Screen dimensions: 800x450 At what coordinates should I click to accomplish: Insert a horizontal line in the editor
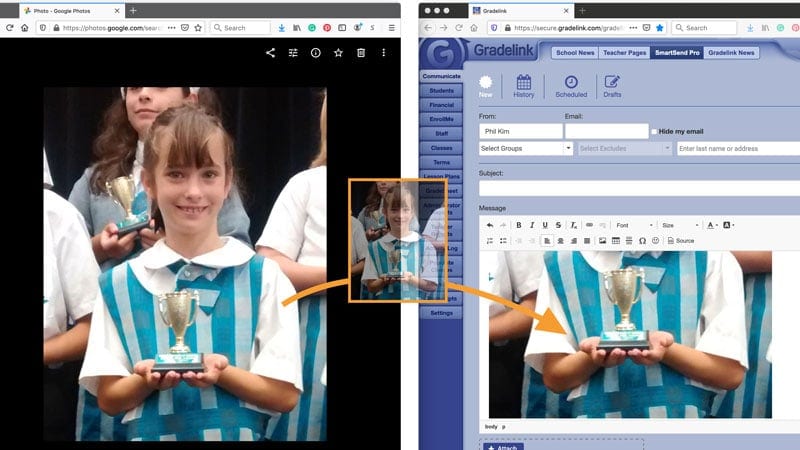pyautogui.click(x=629, y=241)
